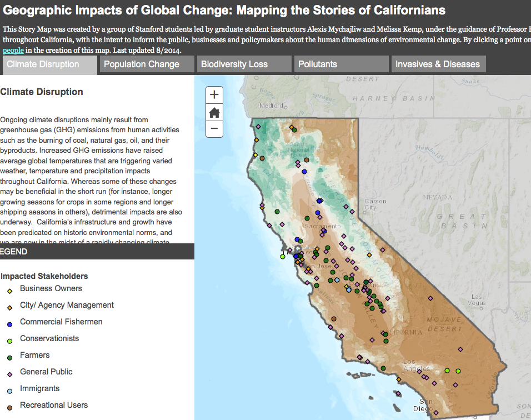
Task: Select the Climate Disruption tab
Action: [43, 64]
